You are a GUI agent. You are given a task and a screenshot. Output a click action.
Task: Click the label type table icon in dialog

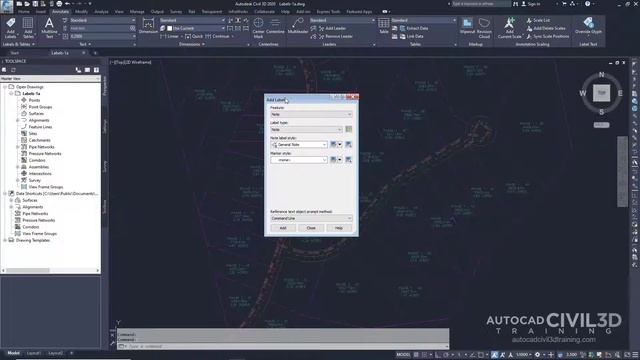(349, 129)
